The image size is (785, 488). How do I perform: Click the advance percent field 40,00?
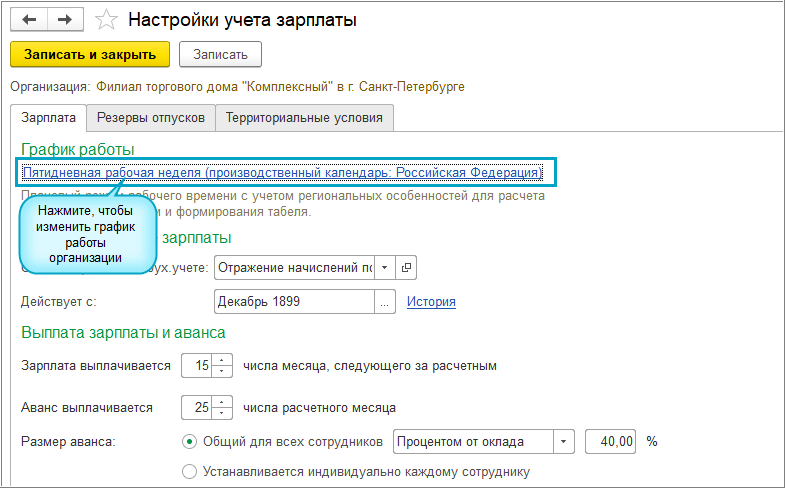click(x=610, y=441)
